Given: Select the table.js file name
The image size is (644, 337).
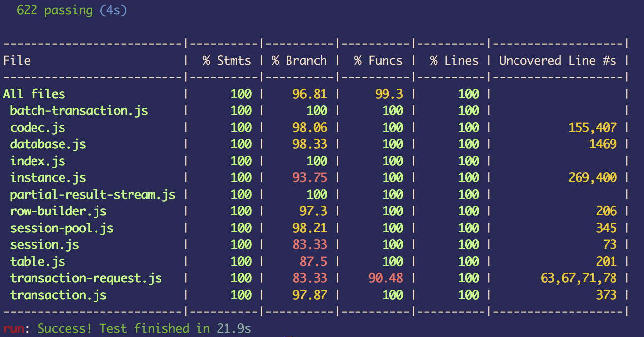Looking at the screenshot, I should pyautogui.click(x=37, y=262).
